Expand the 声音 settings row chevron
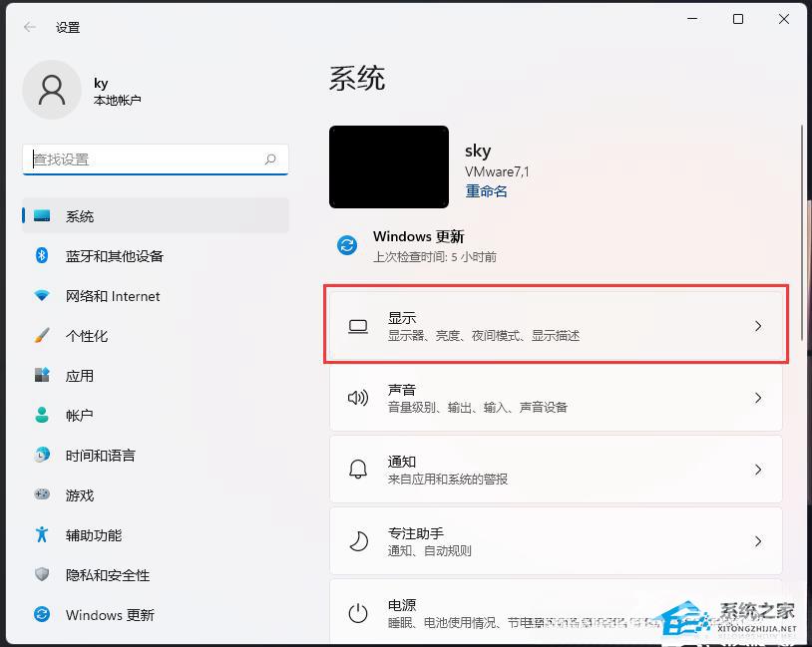The height and width of the screenshot is (647, 812). pos(759,398)
